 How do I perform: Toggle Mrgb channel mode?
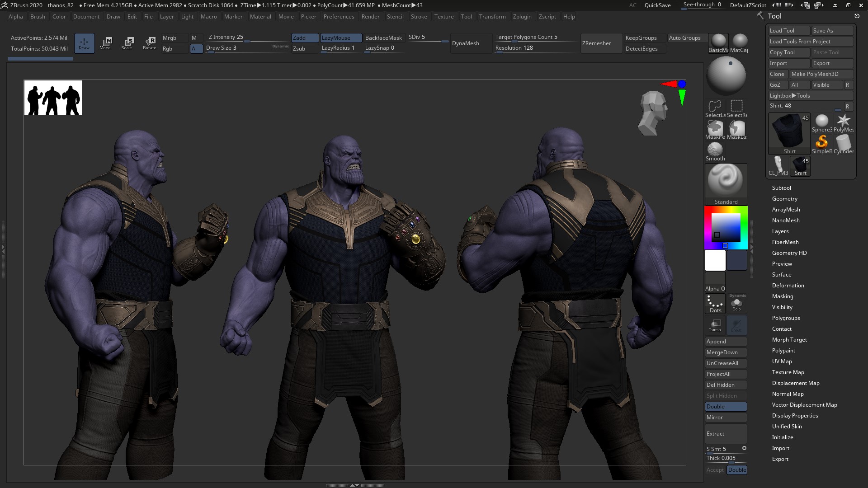coord(175,38)
